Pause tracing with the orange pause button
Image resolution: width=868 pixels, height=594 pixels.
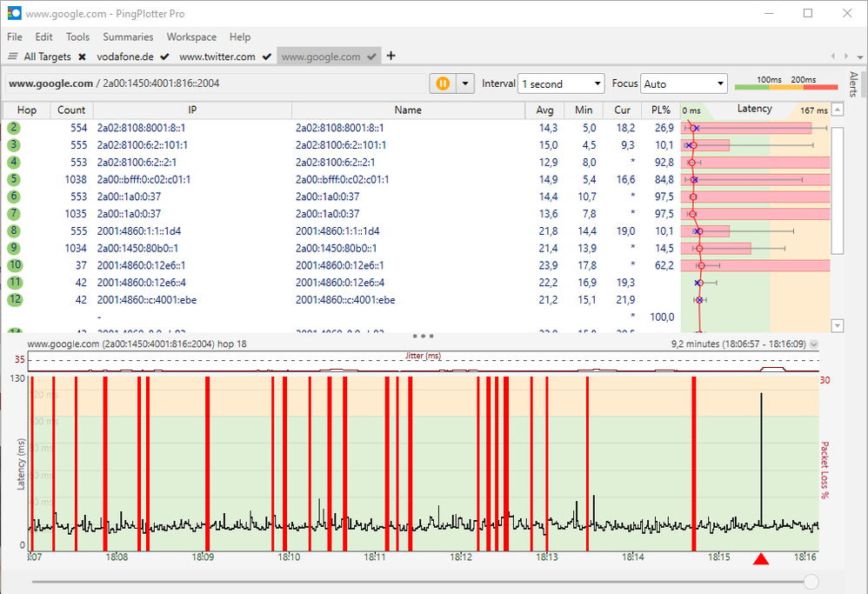443,83
